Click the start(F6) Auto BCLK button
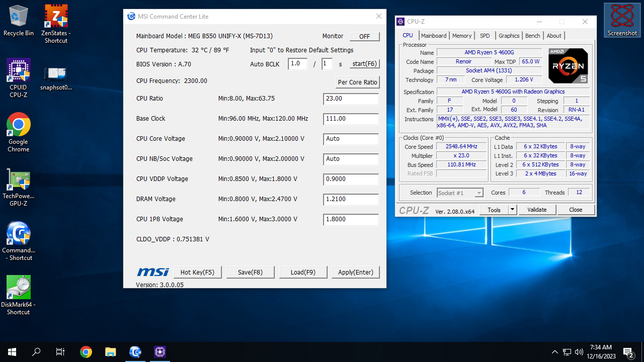 point(365,64)
